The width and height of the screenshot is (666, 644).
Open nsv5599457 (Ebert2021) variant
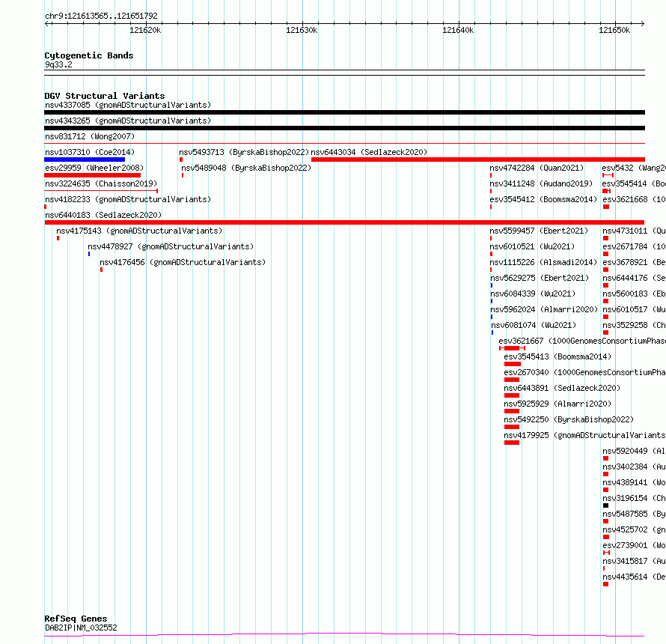point(539,231)
